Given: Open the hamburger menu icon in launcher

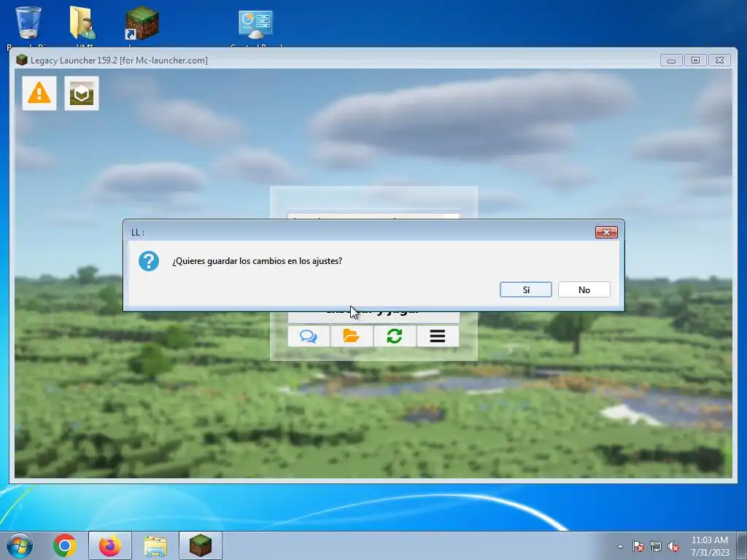Looking at the screenshot, I should [438, 336].
